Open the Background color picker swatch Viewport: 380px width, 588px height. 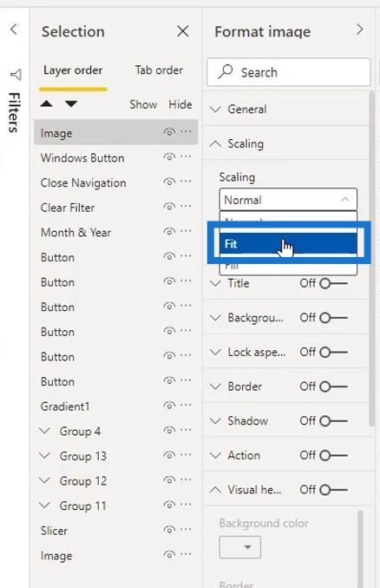tap(239, 547)
